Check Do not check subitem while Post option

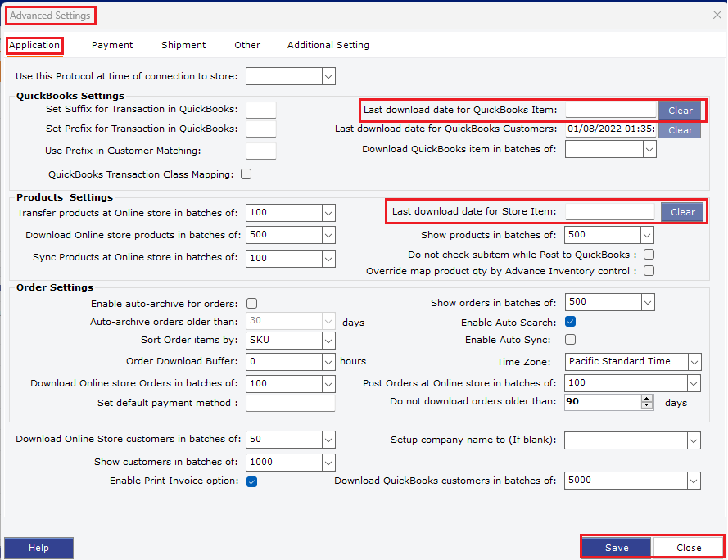649,255
